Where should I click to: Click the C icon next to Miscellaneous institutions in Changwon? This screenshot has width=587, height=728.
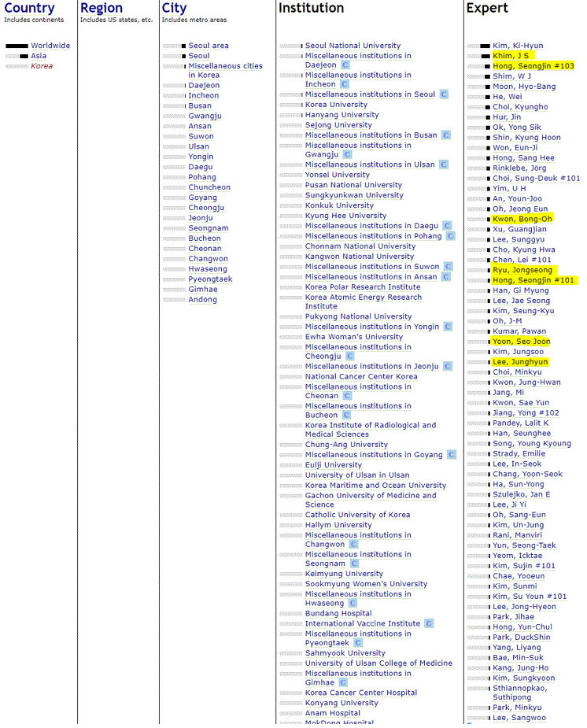[x=353, y=544]
